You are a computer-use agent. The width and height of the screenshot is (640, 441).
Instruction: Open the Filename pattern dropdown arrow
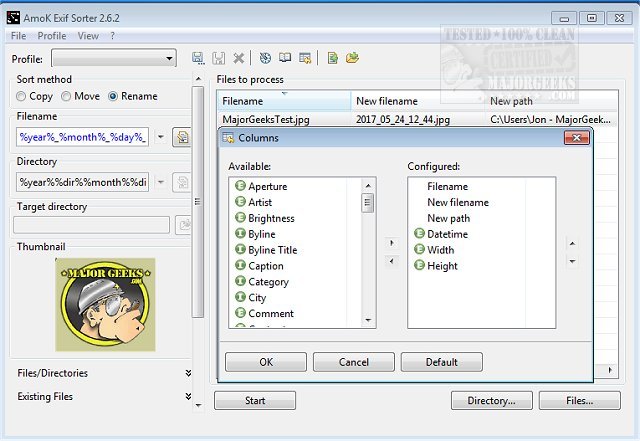(x=161, y=137)
